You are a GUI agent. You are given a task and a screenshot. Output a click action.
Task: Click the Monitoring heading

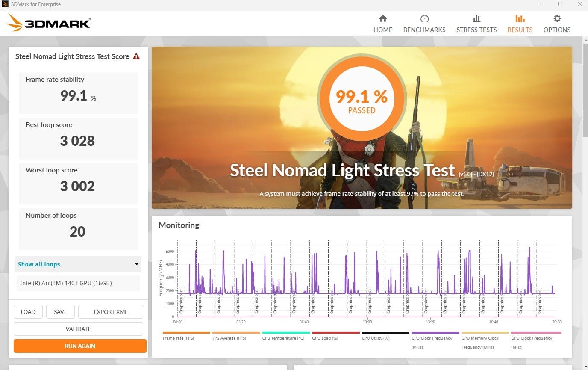[x=179, y=225]
